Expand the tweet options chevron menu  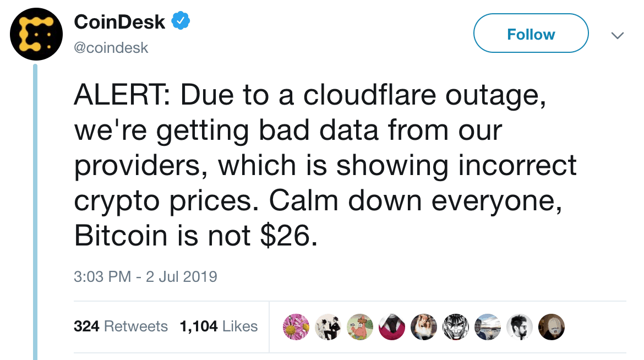pyautogui.click(x=617, y=36)
